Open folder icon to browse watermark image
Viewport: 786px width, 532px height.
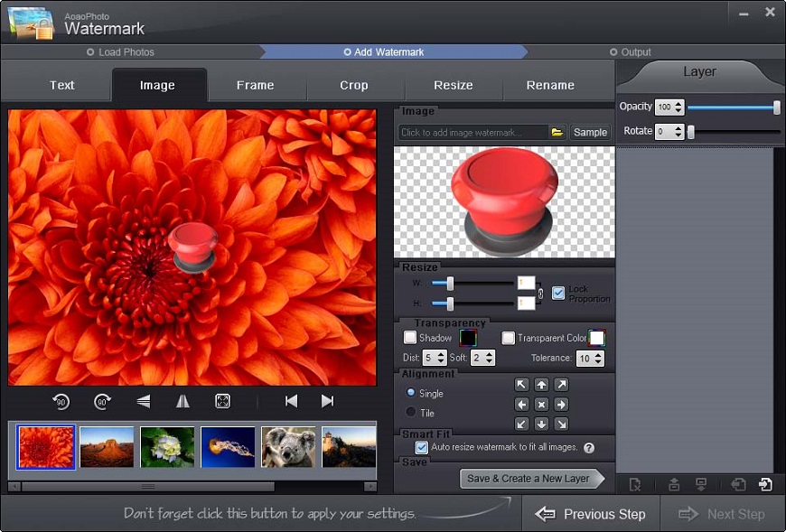[557, 132]
